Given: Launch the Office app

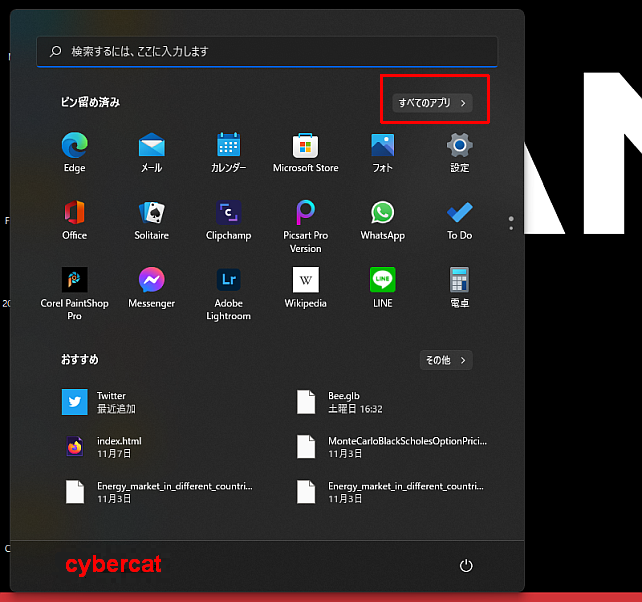Looking at the screenshot, I should 75,220.
